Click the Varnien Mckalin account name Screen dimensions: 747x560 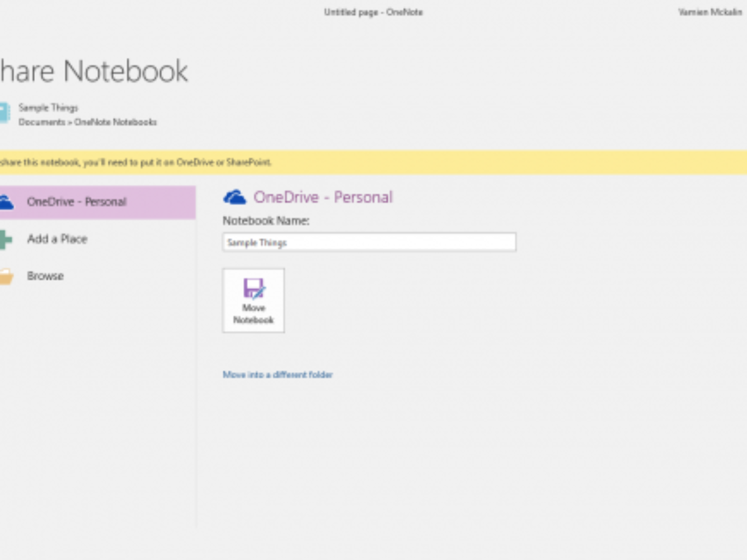[x=710, y=12]
